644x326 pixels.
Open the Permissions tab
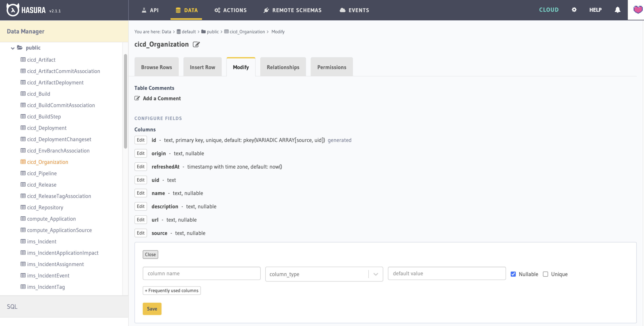(331, 67)
